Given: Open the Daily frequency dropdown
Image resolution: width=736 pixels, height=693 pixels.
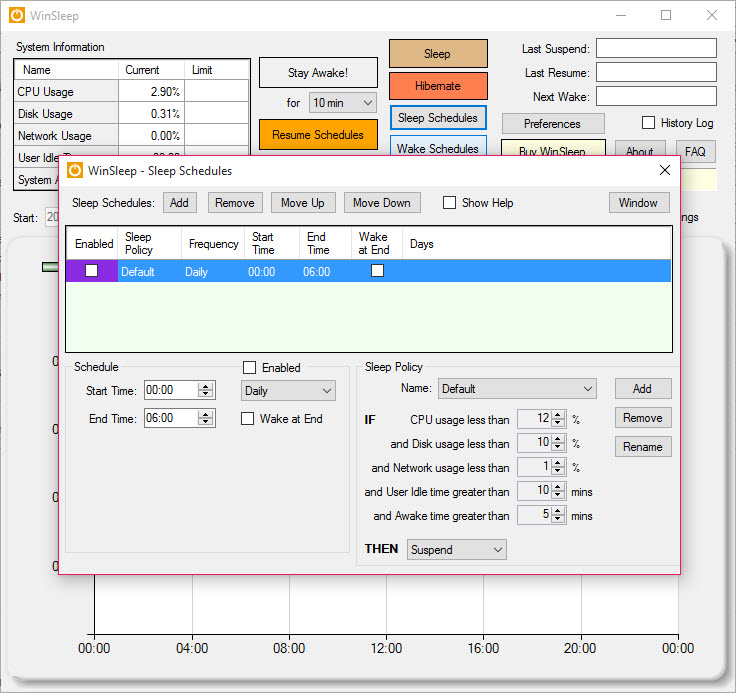Looking at the screenshot, I should pos(288,391).
